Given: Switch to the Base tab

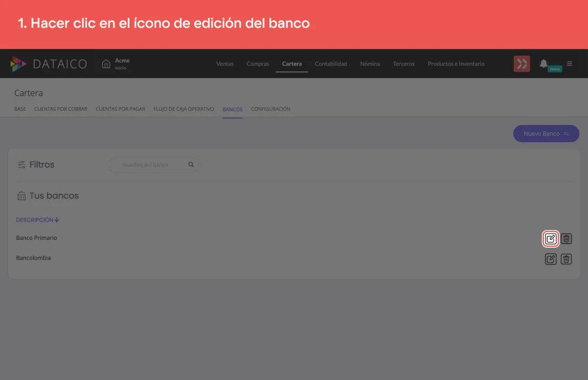Looking at the screenshot, I should pyautogui.click(x=20, y=109).
